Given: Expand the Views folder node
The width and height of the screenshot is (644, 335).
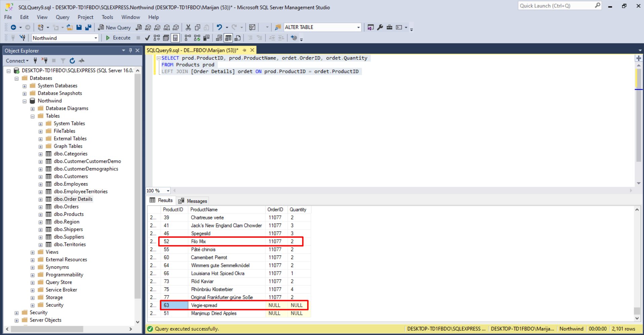Looking at the screenshot, I should [x=33, y=252].
